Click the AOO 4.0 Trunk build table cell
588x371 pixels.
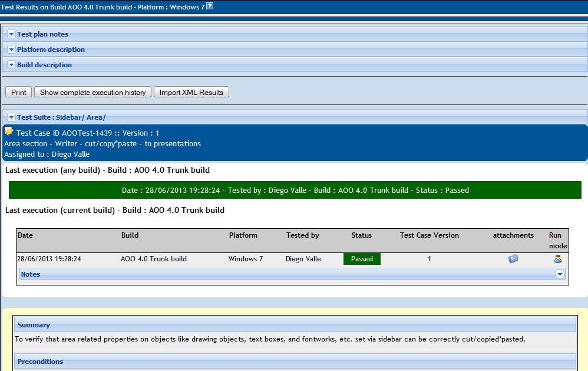tap(154, 259)
